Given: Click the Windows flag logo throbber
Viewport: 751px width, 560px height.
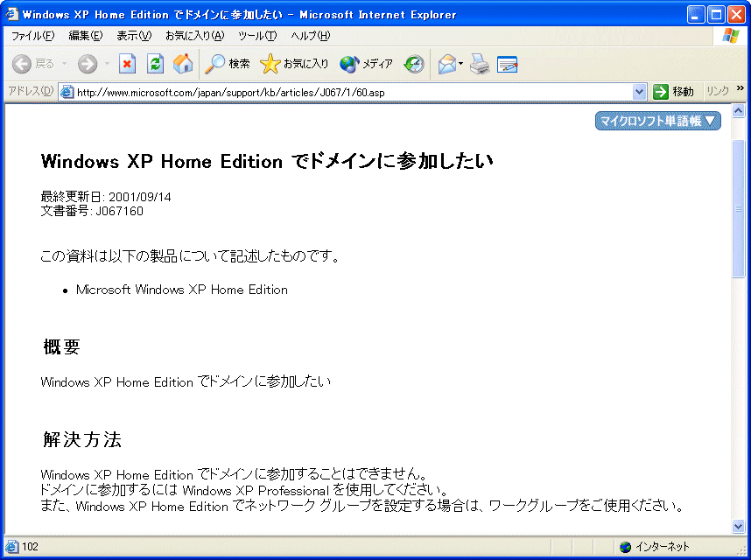Looking at the screenshot, I should click(730, 35).
